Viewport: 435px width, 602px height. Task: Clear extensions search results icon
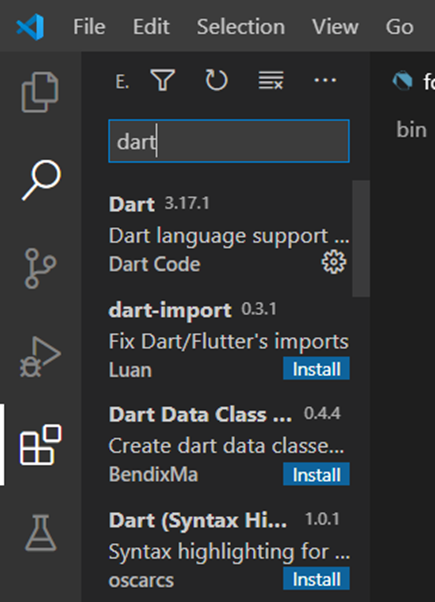[271, 80]
